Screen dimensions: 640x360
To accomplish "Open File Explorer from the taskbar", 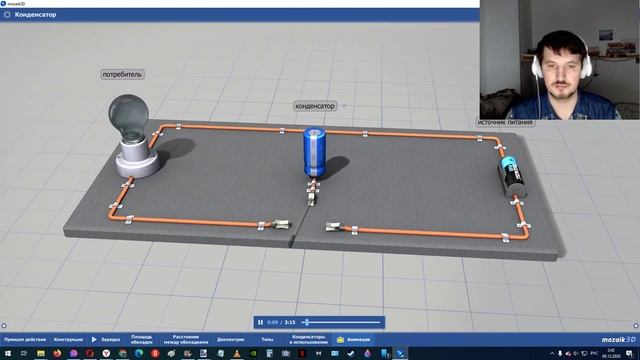I will tap(40, 353).
